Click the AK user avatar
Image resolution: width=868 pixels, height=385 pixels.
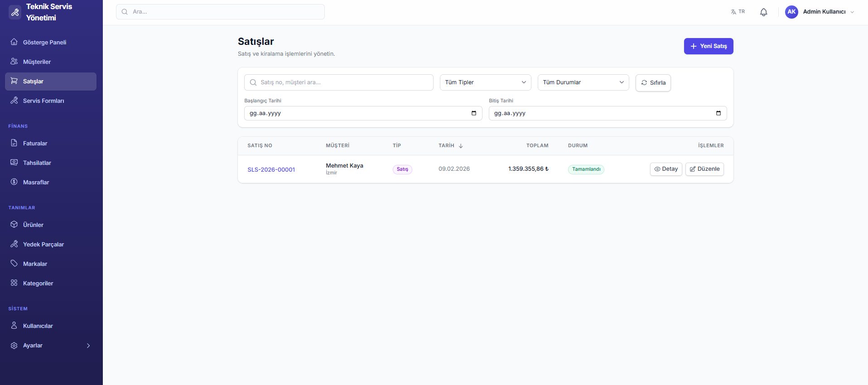coord(791,12)
